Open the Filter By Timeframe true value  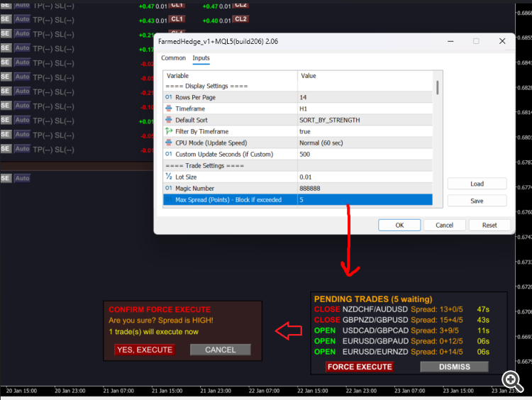click(365, 131)
